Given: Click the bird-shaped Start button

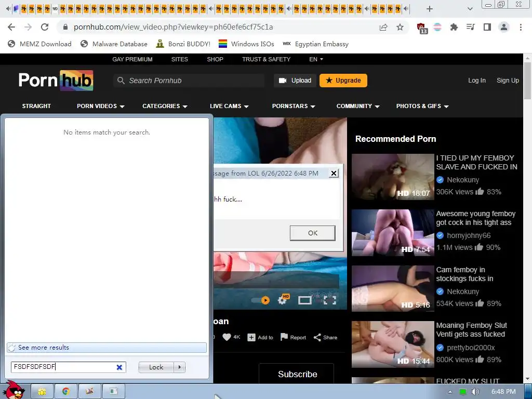Looking at the screenshot, I should pyautogui.click(x=15, y=390).
